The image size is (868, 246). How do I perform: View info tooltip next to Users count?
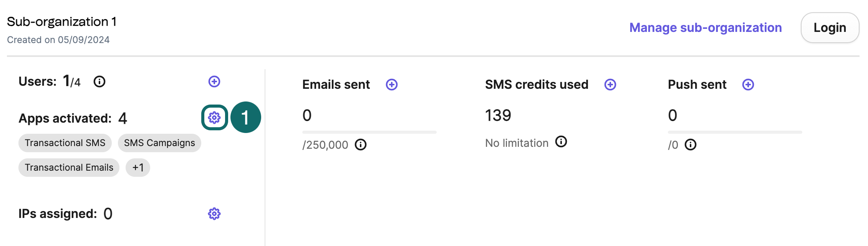(99, 81)
